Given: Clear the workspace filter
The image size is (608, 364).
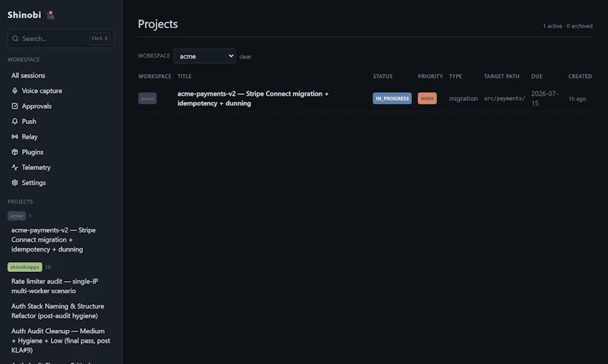Looking at the screenshot, I should pos(245,56).
